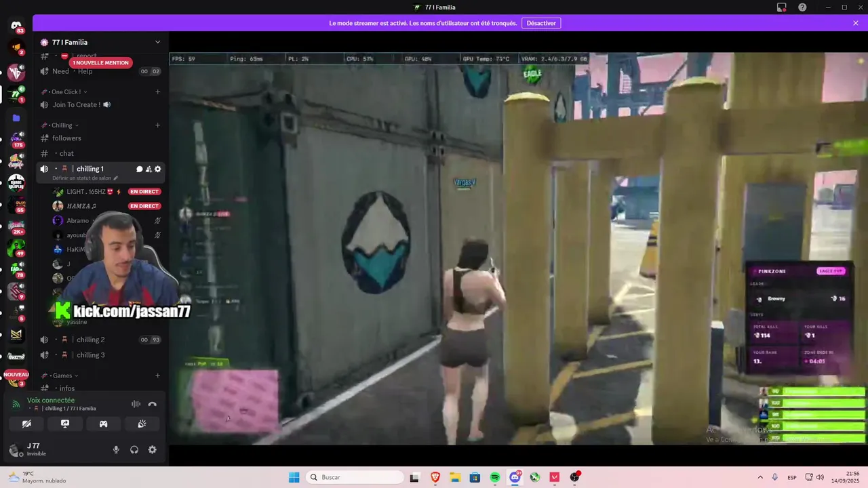Join the chilling 3 voice channel
The image size is (868, 488).
click(x=100, y=355)
